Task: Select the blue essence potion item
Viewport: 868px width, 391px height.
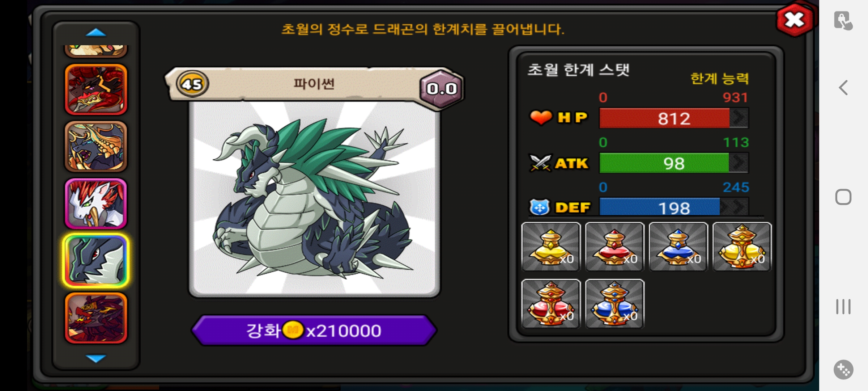Action: point(678,247)
